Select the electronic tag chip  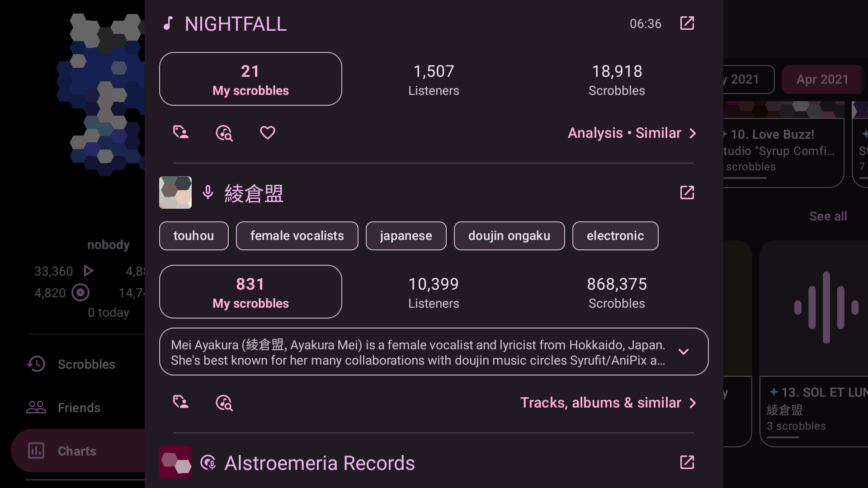615,236
